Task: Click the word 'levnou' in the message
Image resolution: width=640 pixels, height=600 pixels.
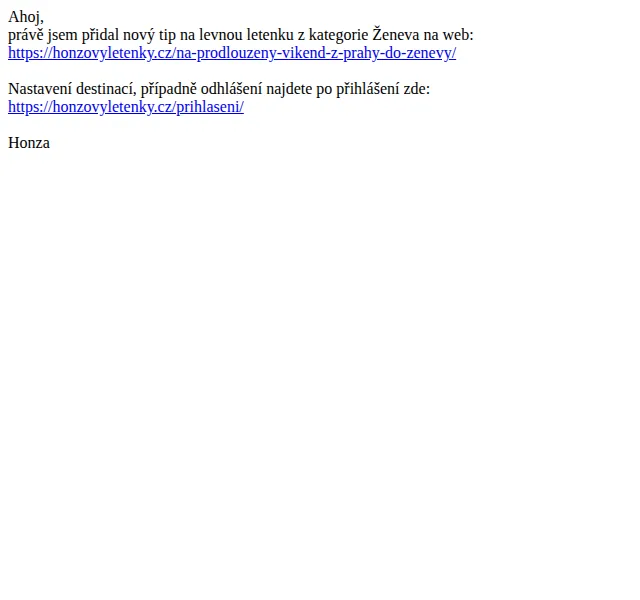Action: (221, 35)
